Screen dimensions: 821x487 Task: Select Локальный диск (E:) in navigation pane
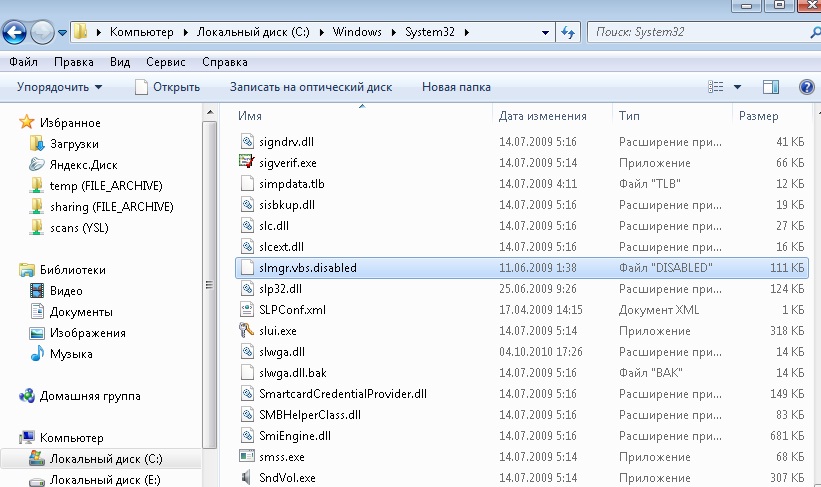click(105, 480)
